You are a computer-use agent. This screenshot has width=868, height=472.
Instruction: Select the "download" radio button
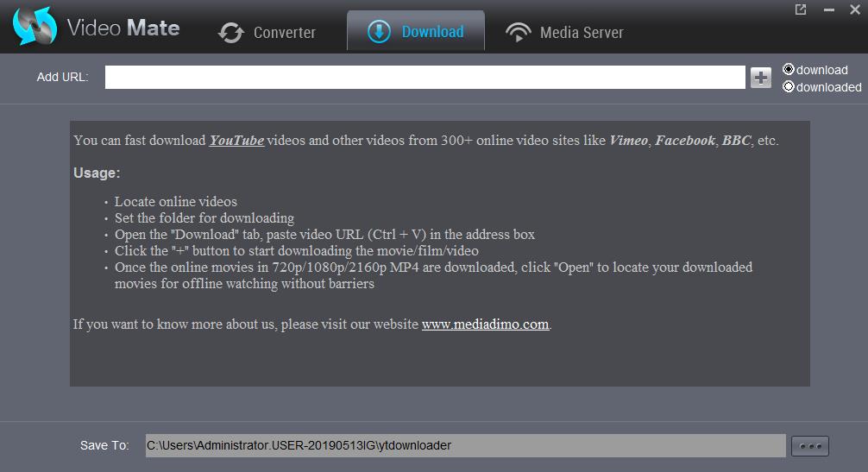(788, 70)
